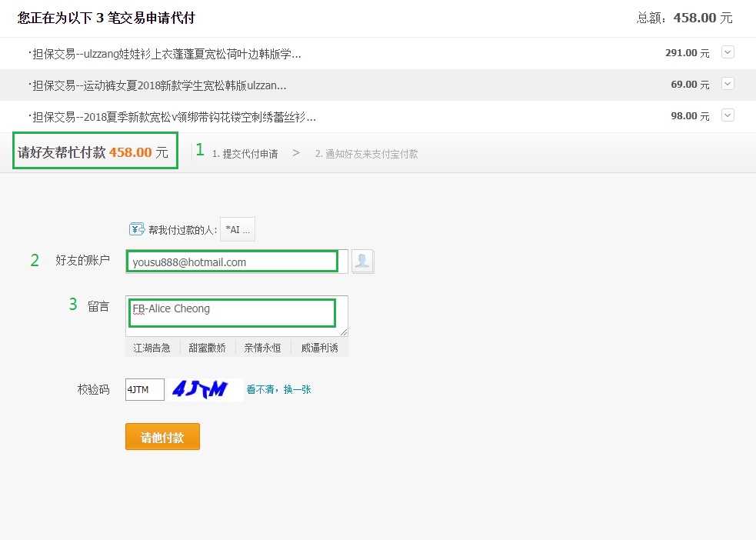This screenshot has height=540, width=756.
Task: Select the previous payer "*AI ..." button
Action: point(237,229)
